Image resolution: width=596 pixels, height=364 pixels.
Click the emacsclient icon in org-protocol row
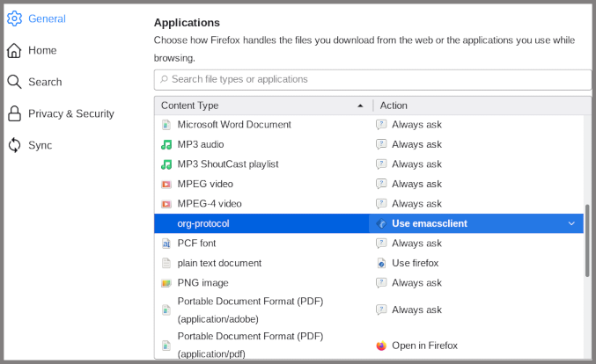pyautogui.click(x=381, y=223)
